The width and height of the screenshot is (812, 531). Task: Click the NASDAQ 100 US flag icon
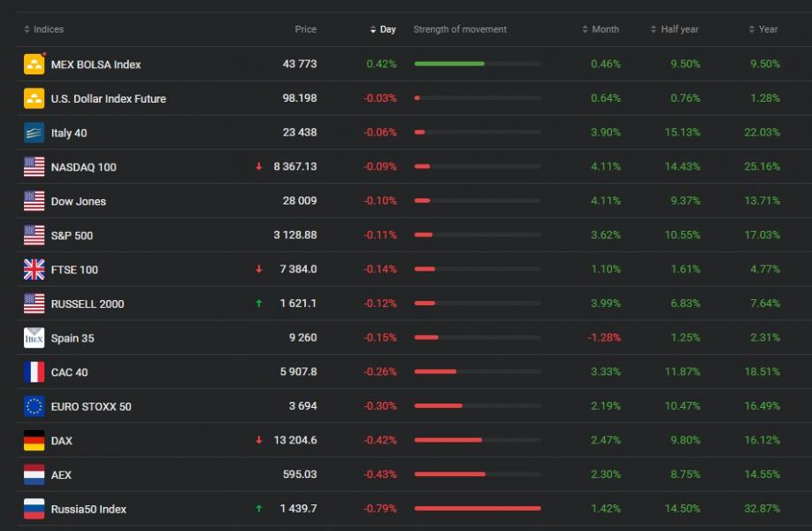34,166
